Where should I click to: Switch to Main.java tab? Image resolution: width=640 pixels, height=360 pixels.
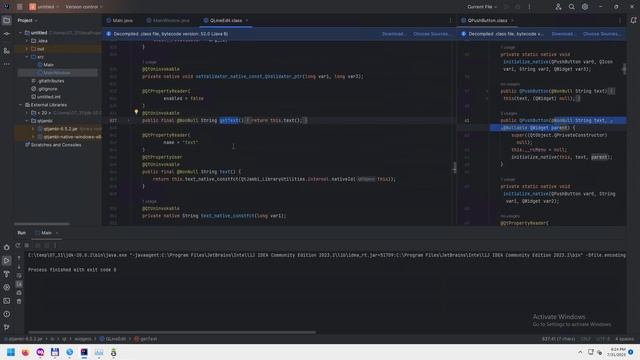pyautogui.click(x=120, y=20)
